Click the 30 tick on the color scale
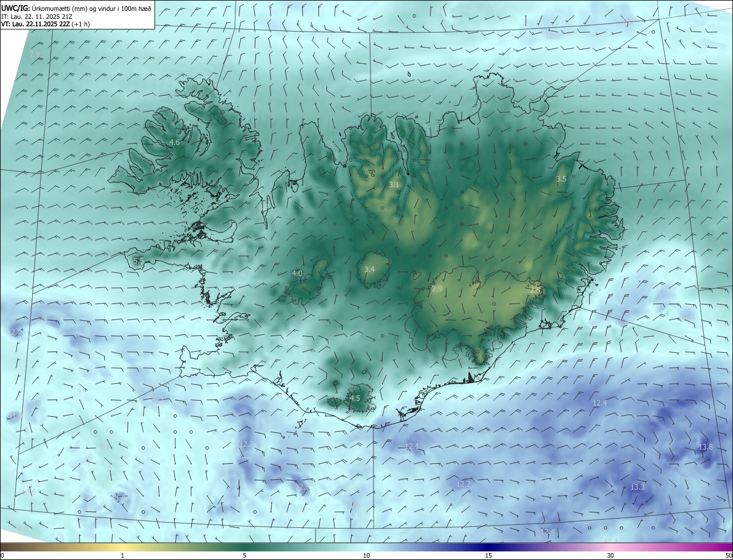This screenshot has height=560, width=733. [x=610, y=555]
